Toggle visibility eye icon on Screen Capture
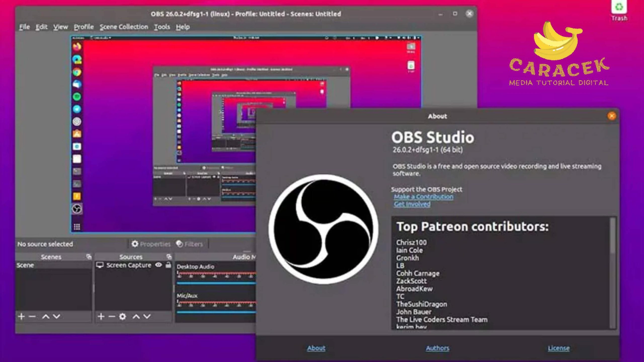Screen dimensions: 644x362 click(158, 265)
